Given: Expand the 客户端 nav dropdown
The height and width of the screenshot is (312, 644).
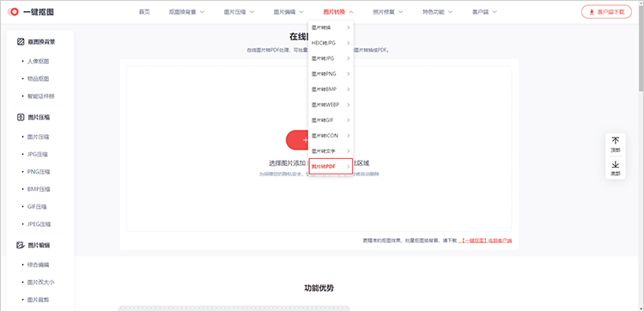Looking at the screenshot, I should coord(484,12).
